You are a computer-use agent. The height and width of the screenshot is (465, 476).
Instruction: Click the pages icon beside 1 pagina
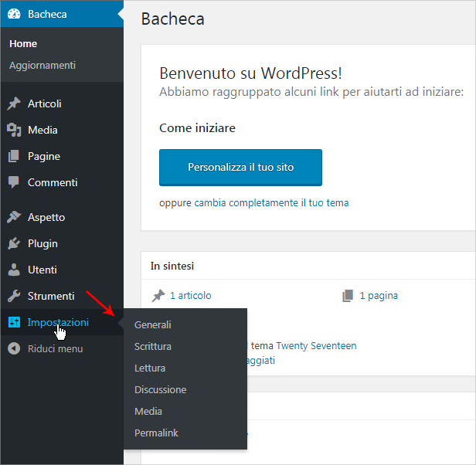[x=348, y=296]
